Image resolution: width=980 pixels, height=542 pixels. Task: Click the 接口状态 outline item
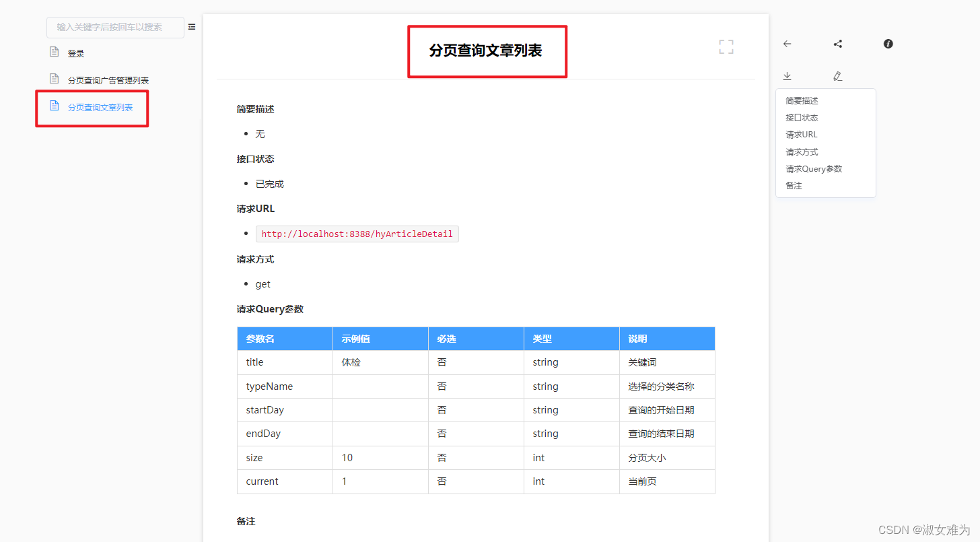pyautogui.click(x=800, y=117)
